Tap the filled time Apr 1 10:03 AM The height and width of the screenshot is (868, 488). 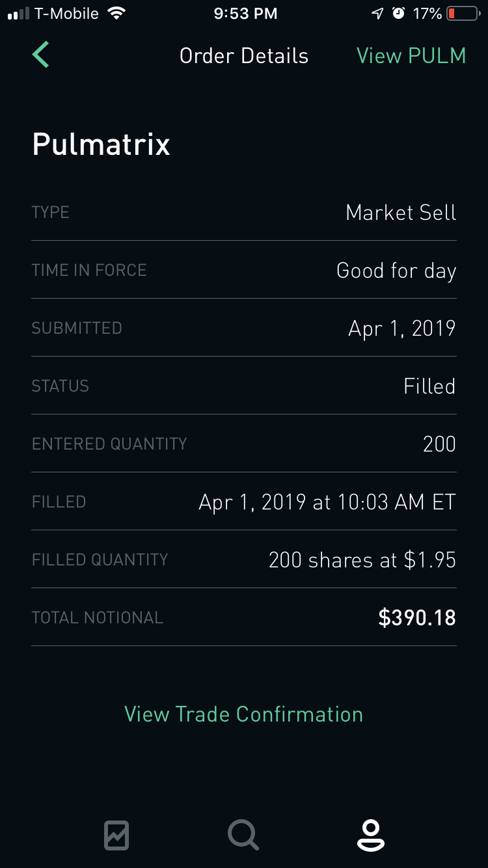327,502
